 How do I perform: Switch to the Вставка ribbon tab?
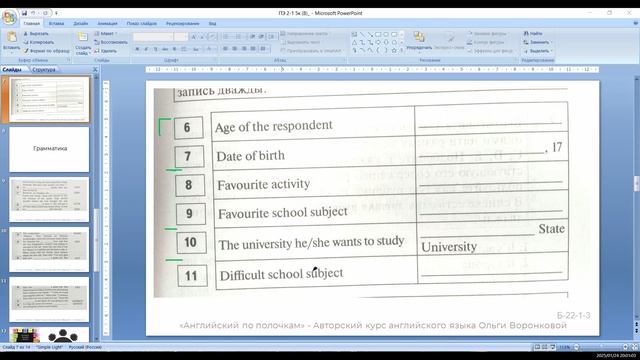pyautogui.click(x=56, y=24)
